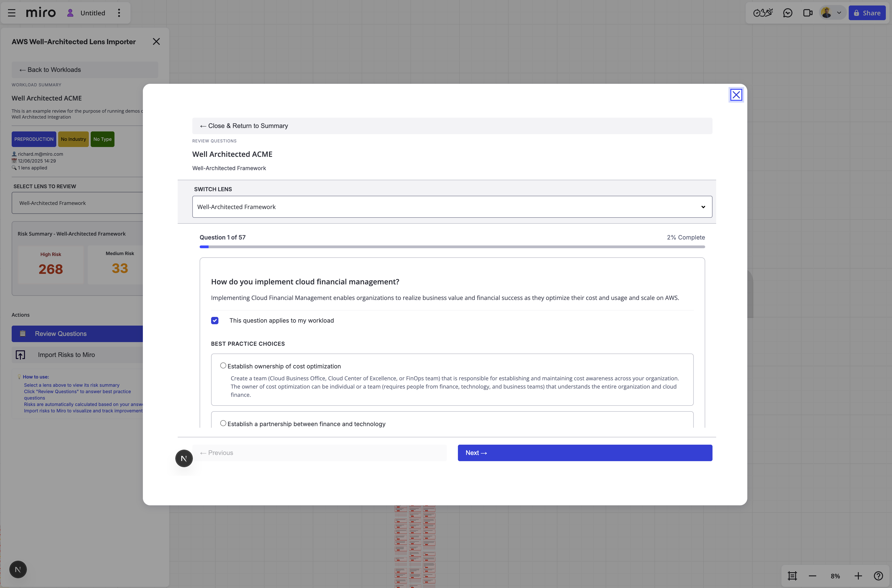892x588 pixels.
Task: Start a video call from the top toolbar
Action: [808, 12]
